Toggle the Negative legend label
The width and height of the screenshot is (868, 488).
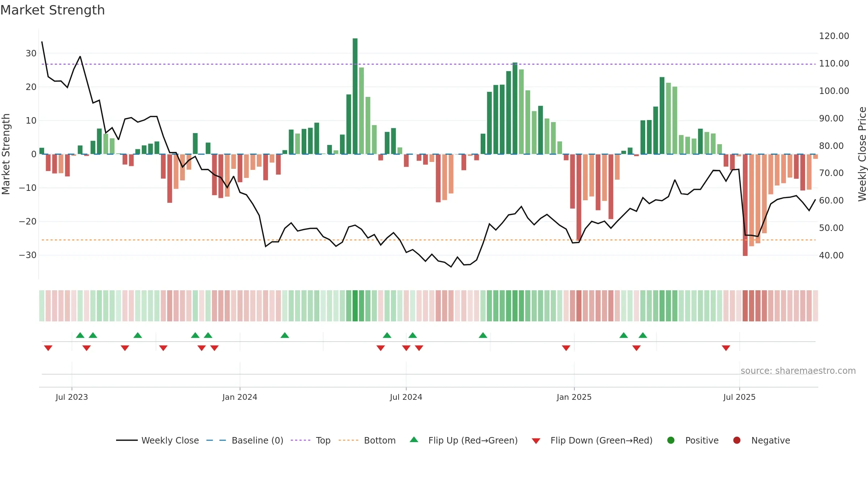pyautogui.click(x=771, y=440)
